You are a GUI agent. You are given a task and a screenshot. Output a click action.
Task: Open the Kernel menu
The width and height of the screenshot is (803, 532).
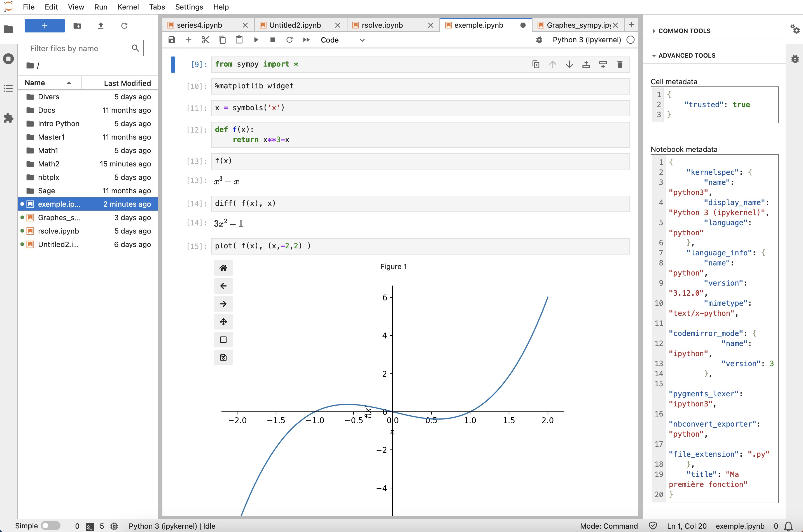coord(128,7)
